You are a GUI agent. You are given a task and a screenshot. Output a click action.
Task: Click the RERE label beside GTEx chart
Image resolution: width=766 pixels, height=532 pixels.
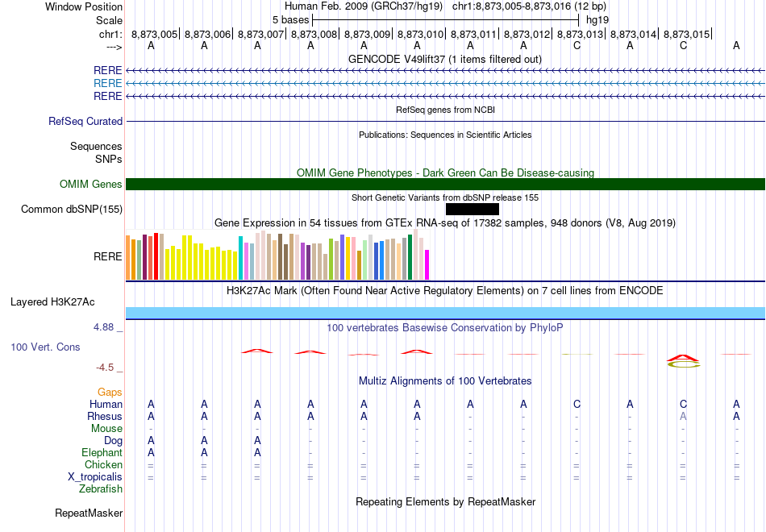pos(107,256)
